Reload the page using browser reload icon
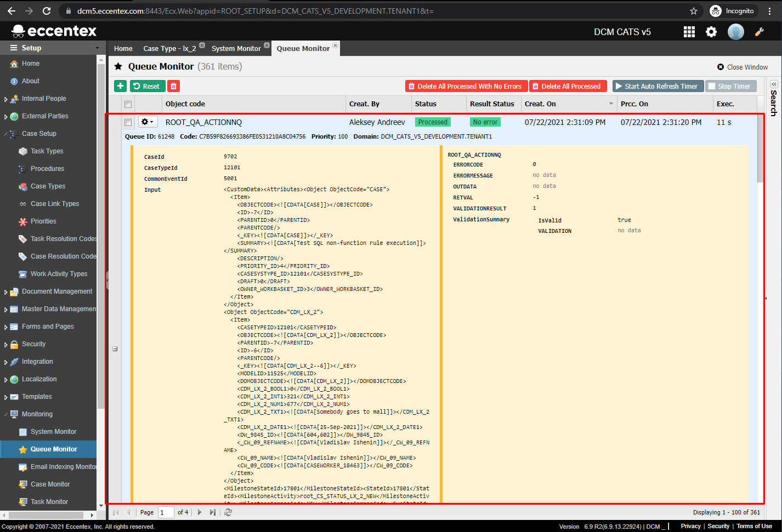Image resolution: width=782 pixels, height=532 pixels. point(47,11)
